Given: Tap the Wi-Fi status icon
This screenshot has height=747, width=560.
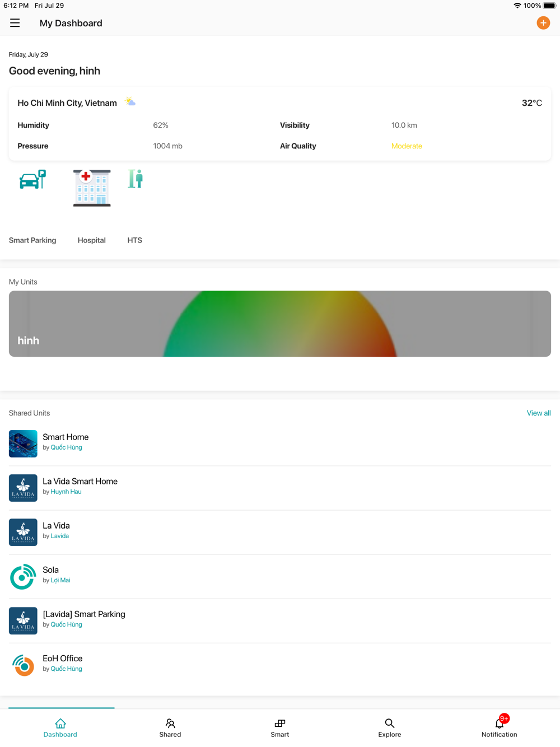Looking at the screenshot, I should tap(517, 6).
